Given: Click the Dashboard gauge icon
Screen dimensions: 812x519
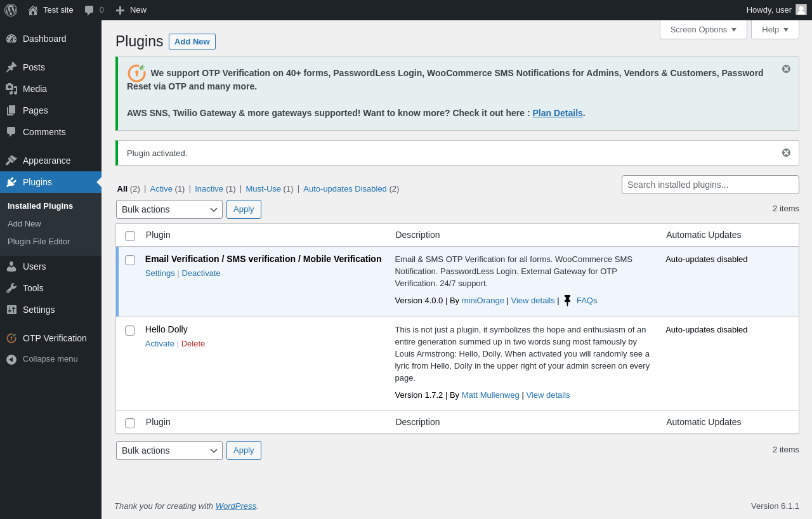Looking at the screenshot, I should coord(11,39).
